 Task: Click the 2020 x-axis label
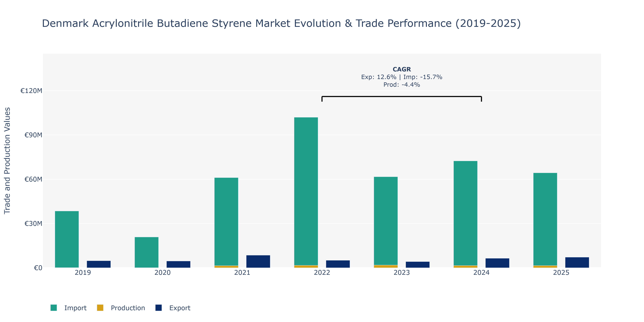(x=162, y=272)
